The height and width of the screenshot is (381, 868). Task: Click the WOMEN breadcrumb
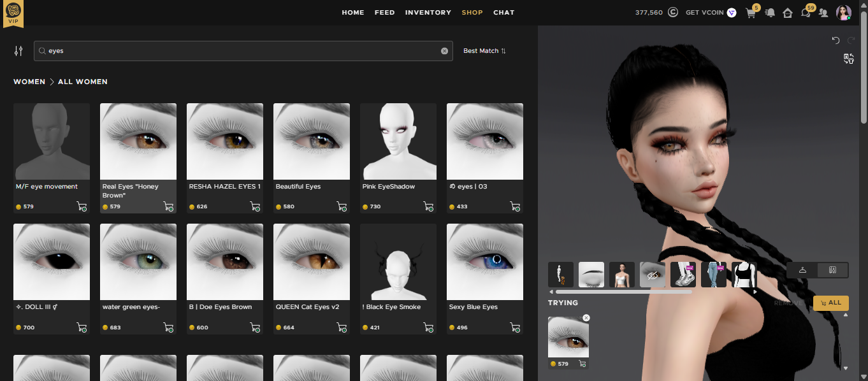[29, 82]
